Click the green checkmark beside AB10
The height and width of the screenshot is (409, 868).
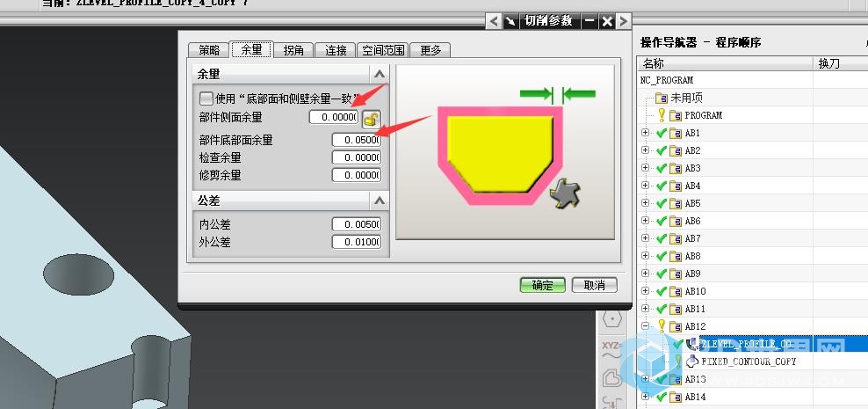tap(661, 291)
